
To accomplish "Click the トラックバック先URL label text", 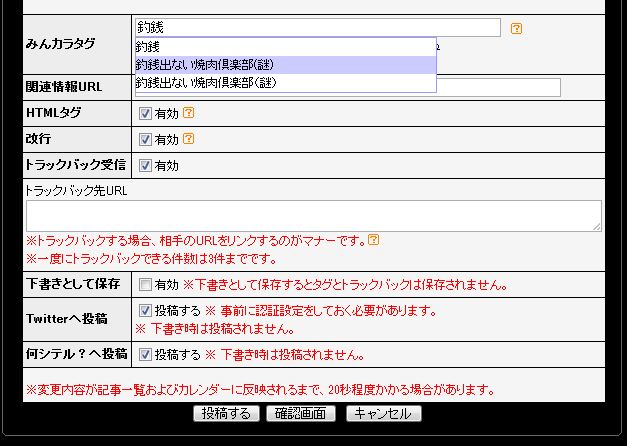I will (x=76, y=191).
